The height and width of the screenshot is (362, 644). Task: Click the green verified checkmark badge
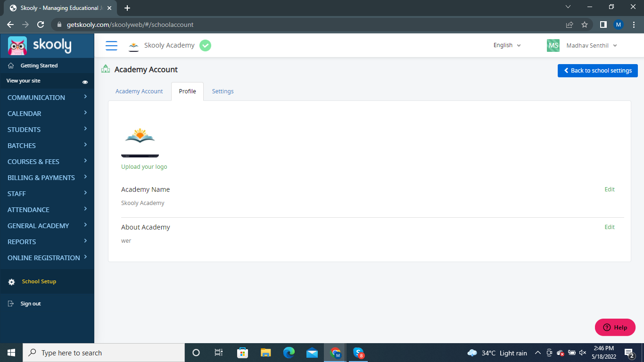click(x=205, y=45)
